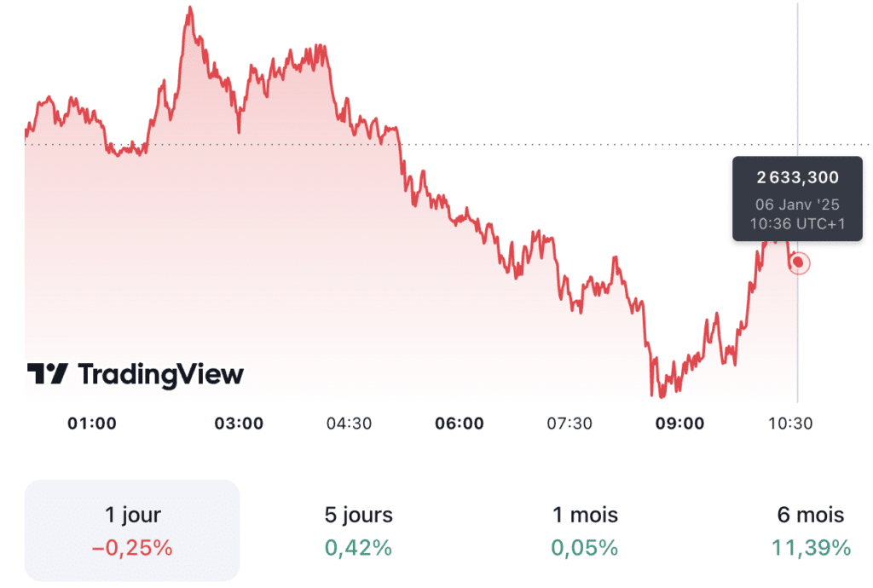Viewport: 873px width, 588px height.
Task: Show the 6 mois performance range
Action: (x=811, y=531)
